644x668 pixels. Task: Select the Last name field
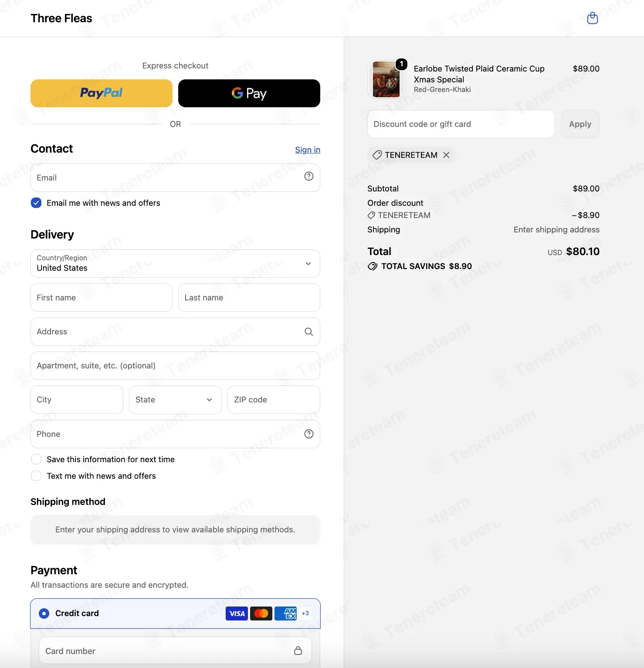[x=249, y=297]
